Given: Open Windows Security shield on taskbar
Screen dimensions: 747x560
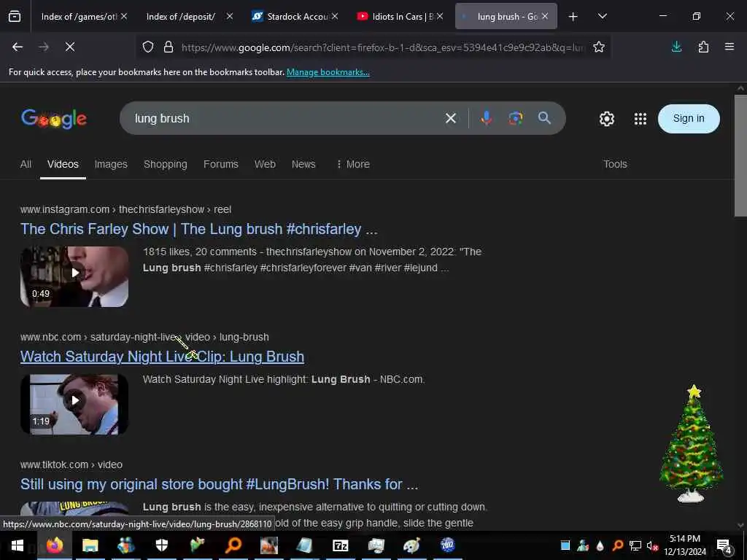Looking at the screenshot, I should point(161,545).
